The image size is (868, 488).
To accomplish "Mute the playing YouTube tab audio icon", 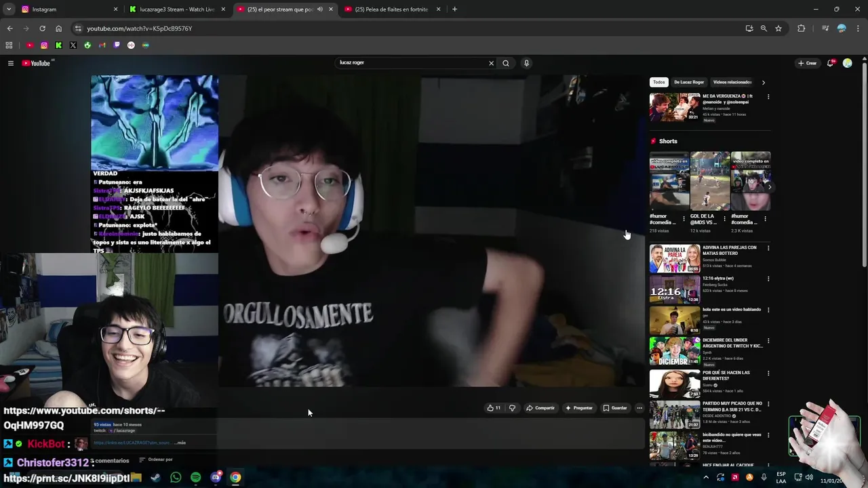I will pos(320,9).
